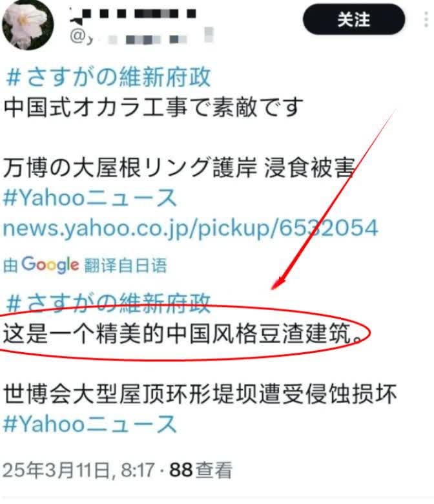The height and width of the screenshot is (504, 434).
Task: Click 翻译自日语 translation attribution text
Action: click(x=125, y=266)
